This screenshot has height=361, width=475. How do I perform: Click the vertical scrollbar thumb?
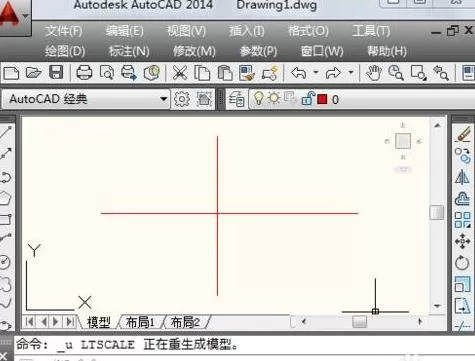(x=437, y=212)
